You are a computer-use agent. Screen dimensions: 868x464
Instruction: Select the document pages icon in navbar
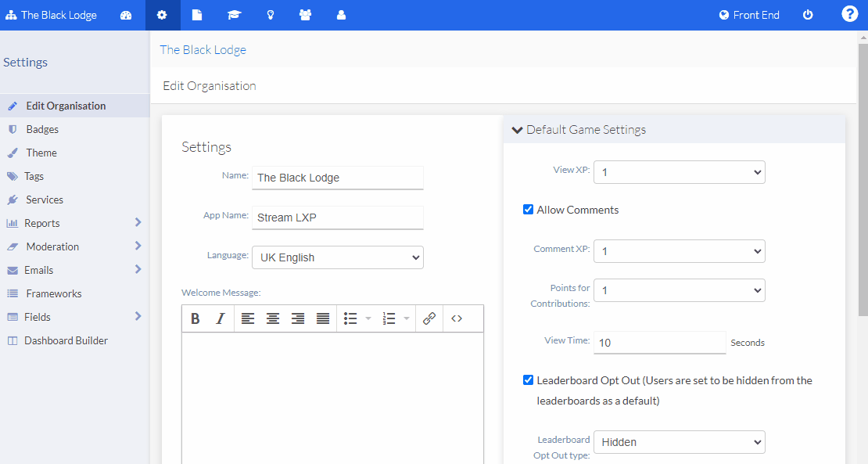coord(197,15)
